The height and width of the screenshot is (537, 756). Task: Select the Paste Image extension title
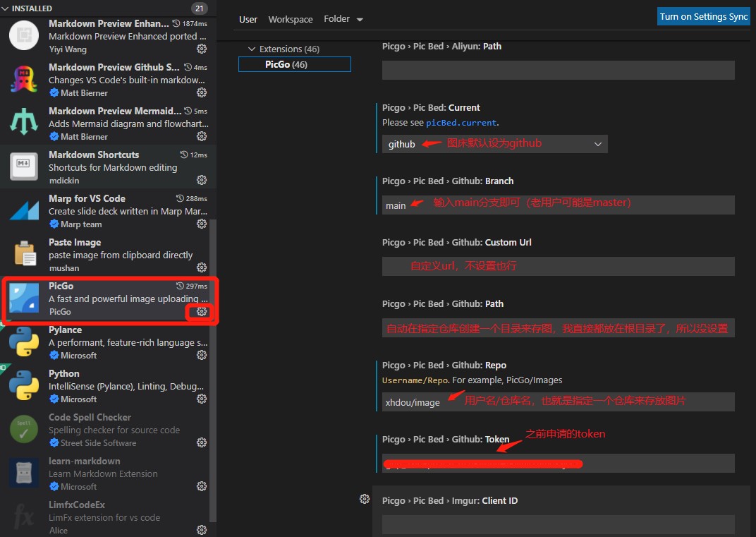coord(75,242)
